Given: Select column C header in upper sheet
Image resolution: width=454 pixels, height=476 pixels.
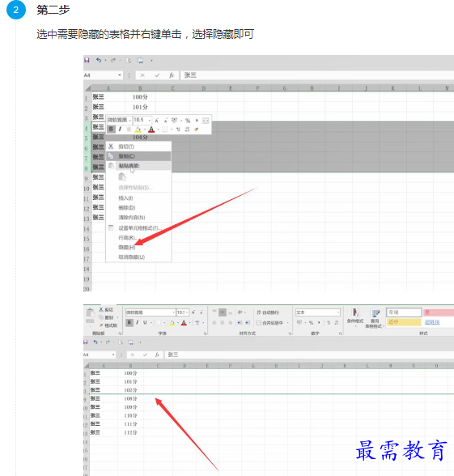Looking at the screenshot, I should pos(172,88).
